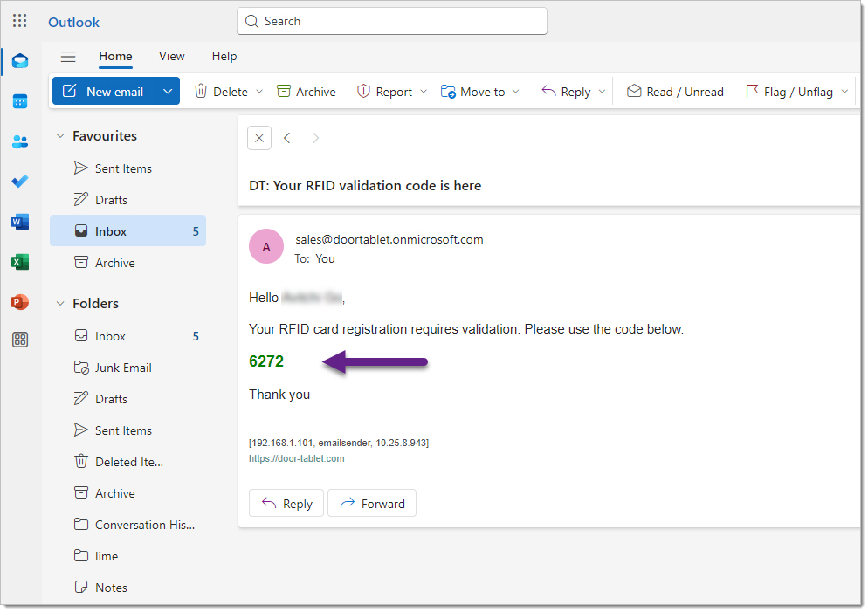Open the app launcher waffle grid
The height and width of the screenshot is (612, 868).
(x=19, y=21)
